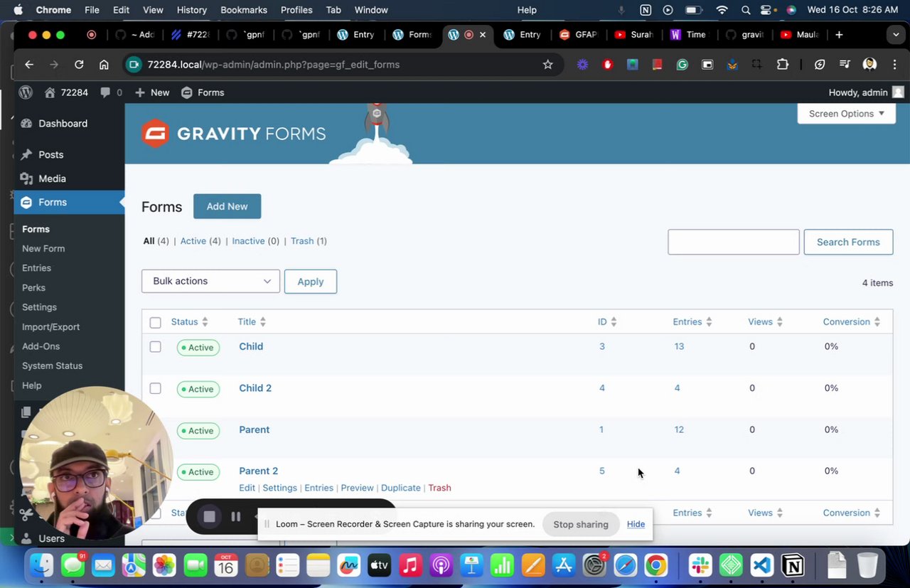
Task: Launch Slack from the Dock
Action: [700, 566]
